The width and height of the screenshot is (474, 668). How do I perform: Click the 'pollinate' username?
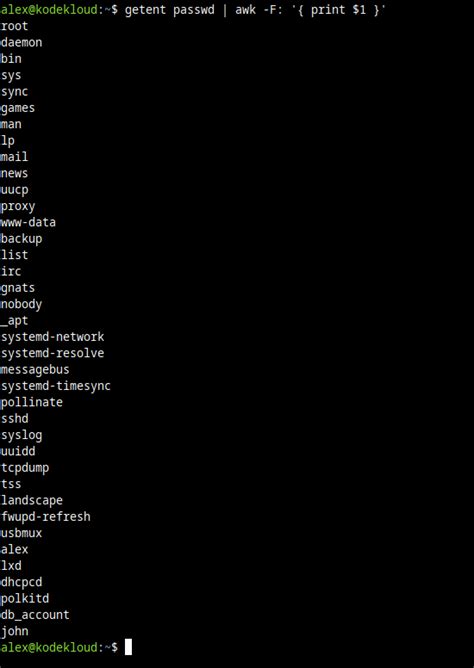(x=32, y=402)
